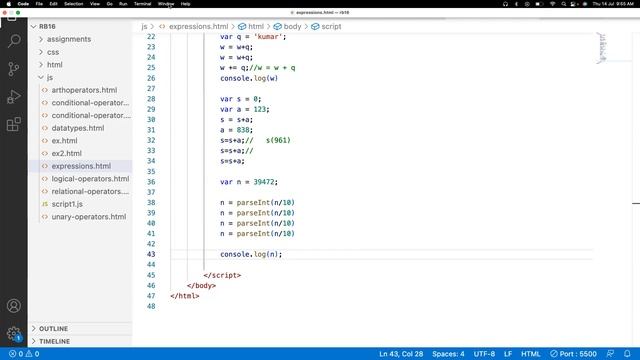Click the feedback icon in status bar
Image resolution: width=640 pixels, height=360 pixels.
[610, 354]
